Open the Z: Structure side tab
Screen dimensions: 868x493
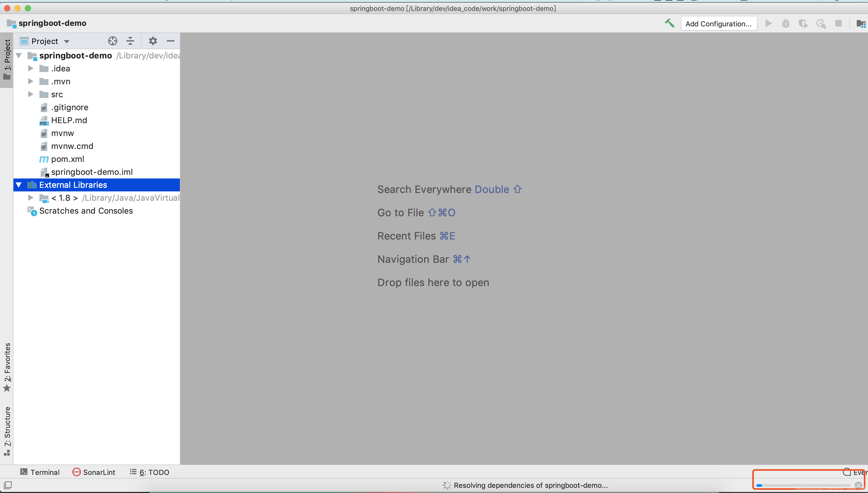(7, 431)
